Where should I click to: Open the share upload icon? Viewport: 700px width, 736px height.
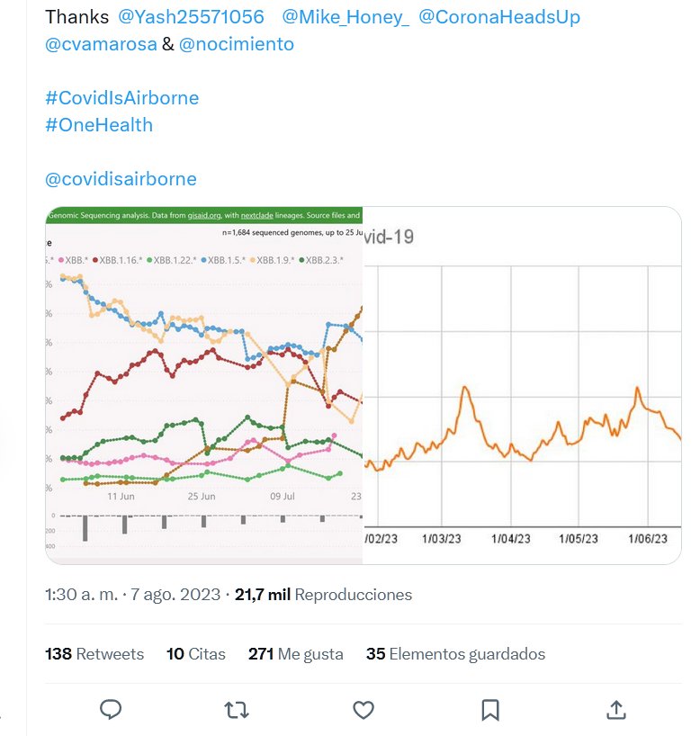pos(615,710)
